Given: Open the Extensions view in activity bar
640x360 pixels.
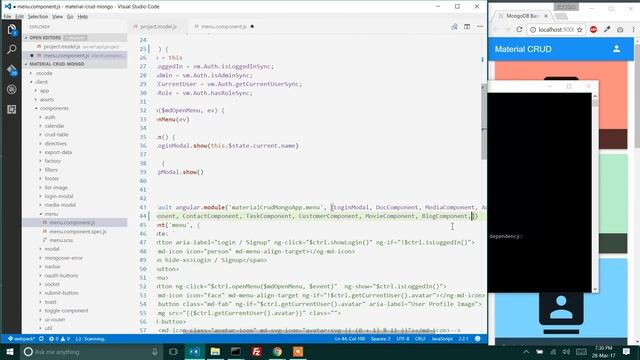Looking at the screenshot, I should pos(11,109).
